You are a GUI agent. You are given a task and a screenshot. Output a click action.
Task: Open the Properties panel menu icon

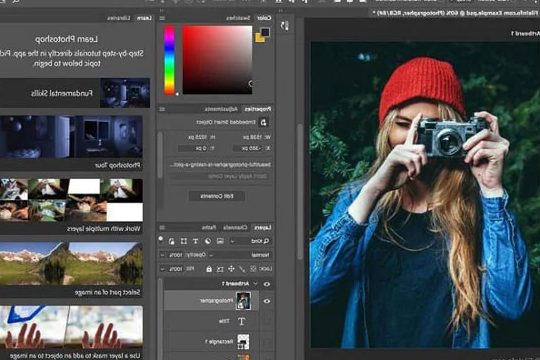point(162,109)
